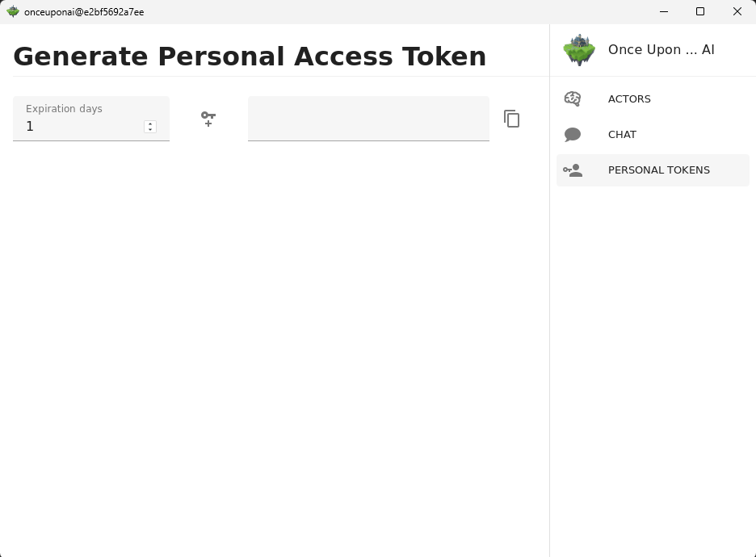This screenshot has height=557, width=756.
Task: Decrease expiration days with down arrow
Action: (150, 129)
